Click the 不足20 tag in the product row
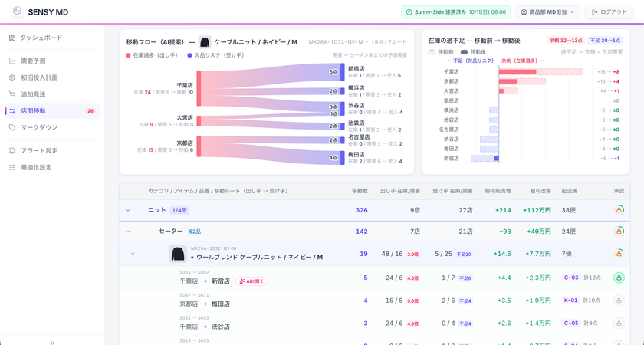This screenshot has width=644, height=345. pyautogui.click(x=464, y=255)
